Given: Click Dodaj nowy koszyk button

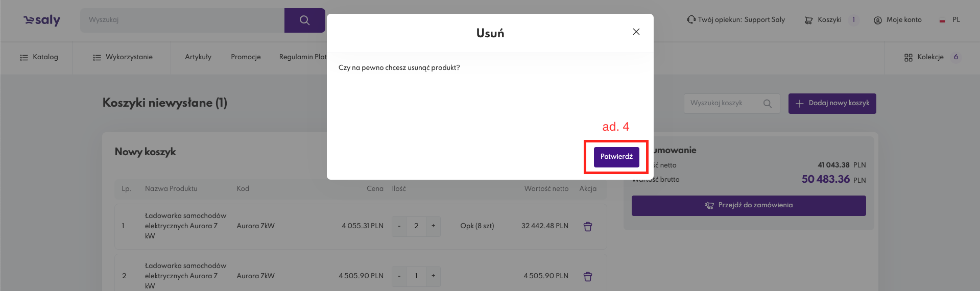Looking at the screenshot, I should (832, 103).
